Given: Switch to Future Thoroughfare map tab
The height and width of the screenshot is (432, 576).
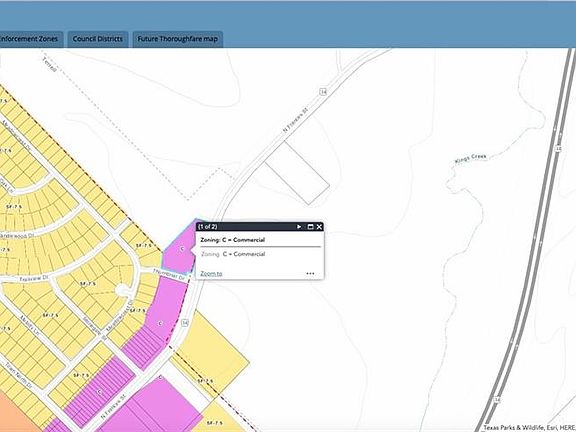Looking at the screenshot, I should (x=178, y=39).
